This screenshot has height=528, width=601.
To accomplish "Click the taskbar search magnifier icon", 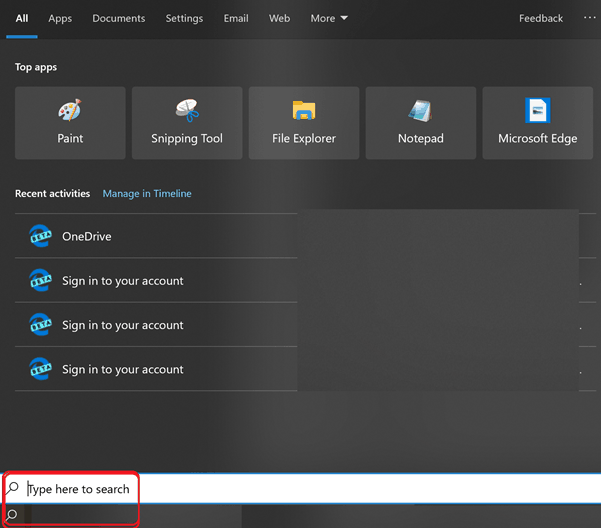I will [x=12, y=514].
